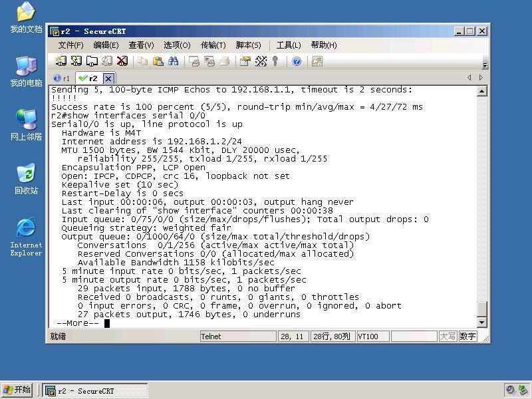Image resolution: width=532 pixels, height=399 pixels.
Task: Minimize the SecureCRT window
Action: click(459, 31)
